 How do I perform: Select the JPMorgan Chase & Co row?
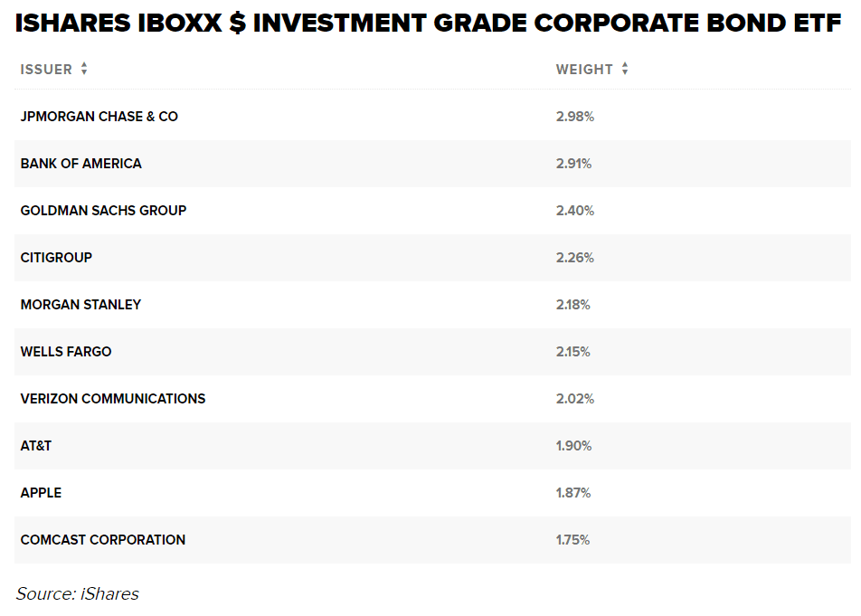(99, 117)
